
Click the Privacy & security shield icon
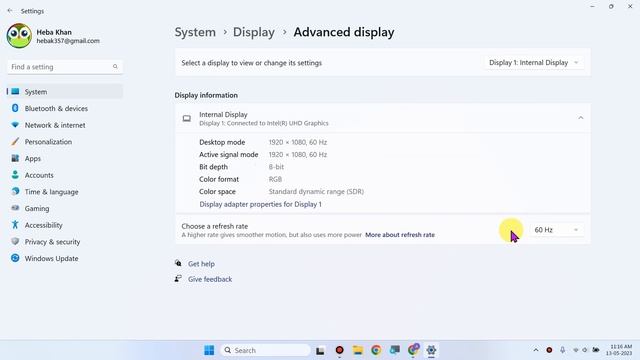15,242
